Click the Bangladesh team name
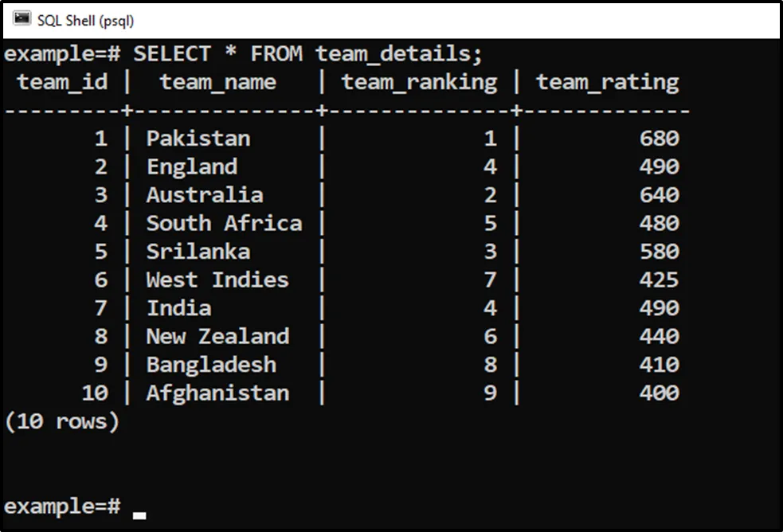This screenshot has width=783, height=532. tap(211, 365)
